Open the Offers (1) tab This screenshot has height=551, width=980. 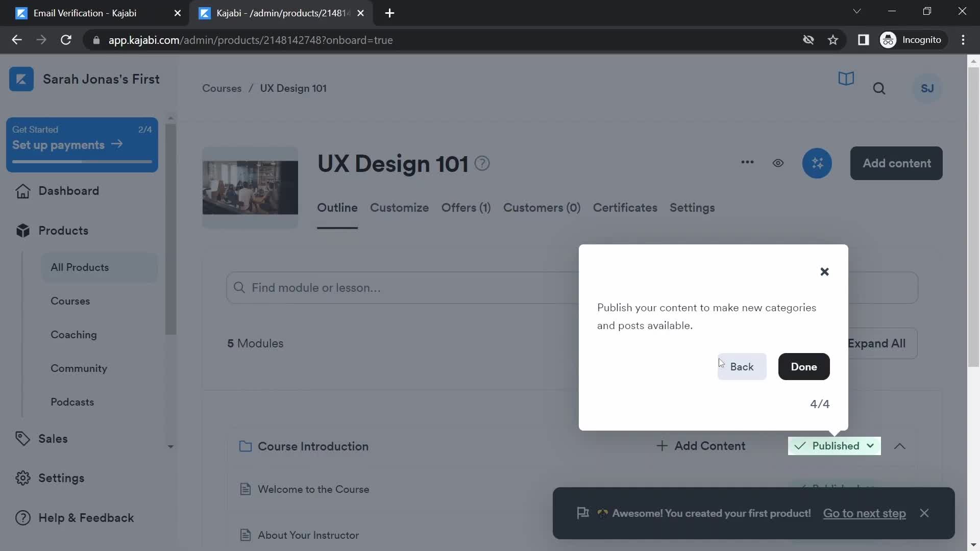(465, 208)
